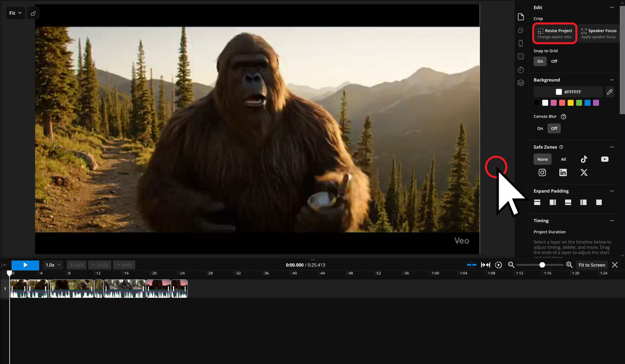Open the mobile preview panel icon
Image resolution: width=625 pixels, height=364 pixels.
coord(521,43)
